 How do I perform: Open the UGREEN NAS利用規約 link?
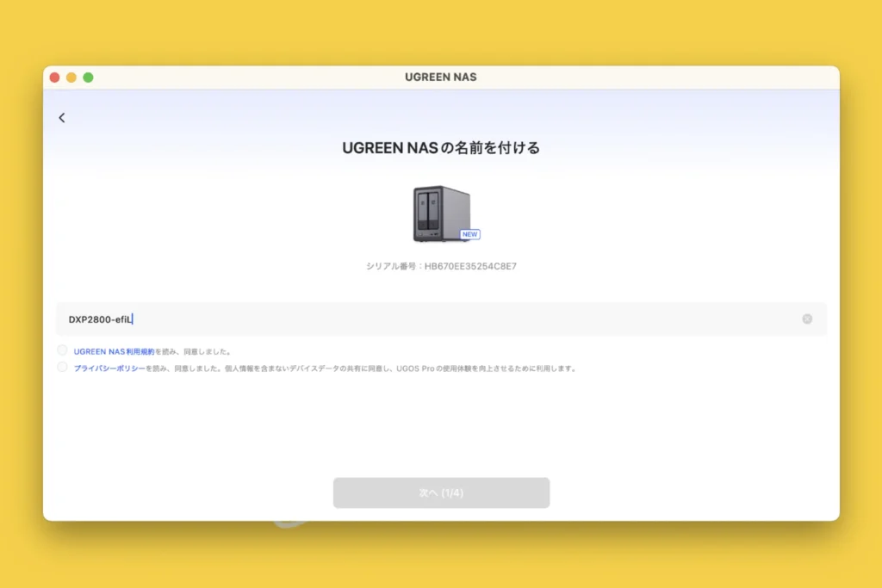(x=114, y=351)
